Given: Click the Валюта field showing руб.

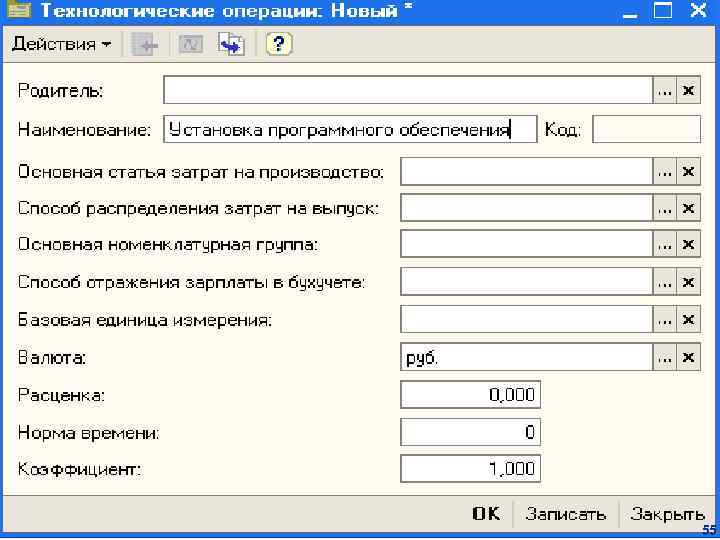Looking at the screenshot, I should [x=526, y=357].
